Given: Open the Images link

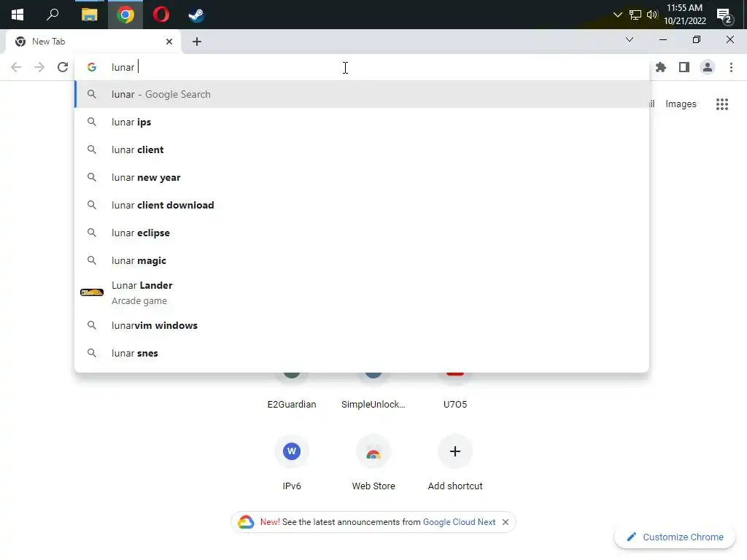Looking at the screenshot, I should (681, 104).
